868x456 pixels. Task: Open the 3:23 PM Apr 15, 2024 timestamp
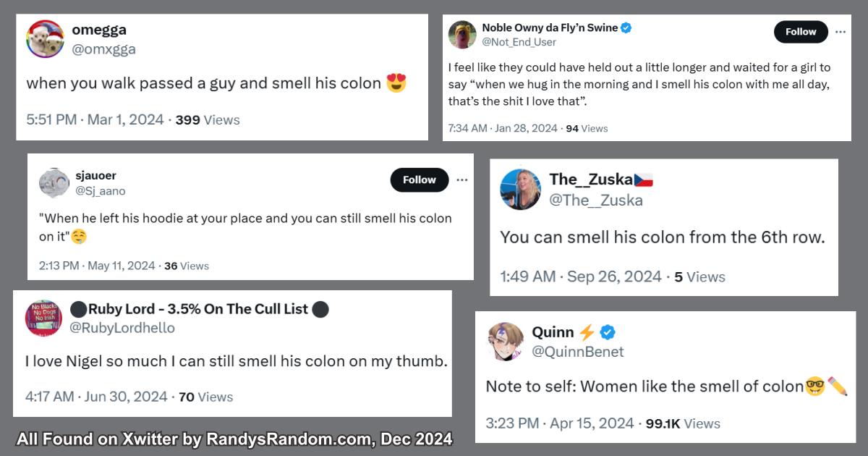[x=559, y=423]
